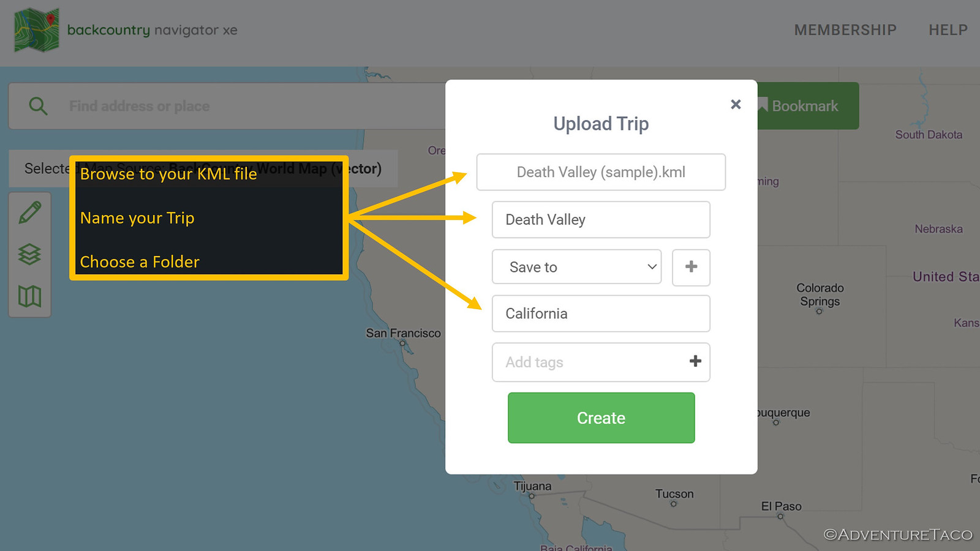980x551 pixels.
Task: Click the plus button beside Save to
Action: click(691, 267)
